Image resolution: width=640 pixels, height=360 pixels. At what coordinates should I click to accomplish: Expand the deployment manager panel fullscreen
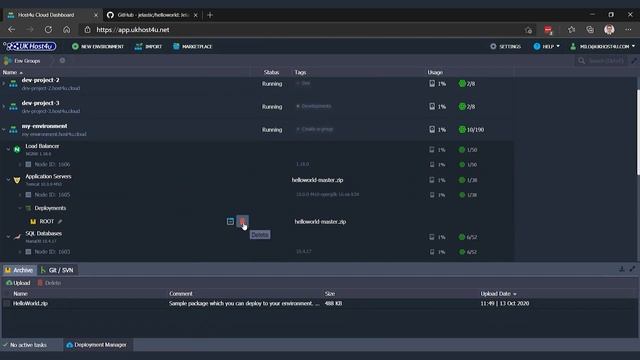pos(632,269)
